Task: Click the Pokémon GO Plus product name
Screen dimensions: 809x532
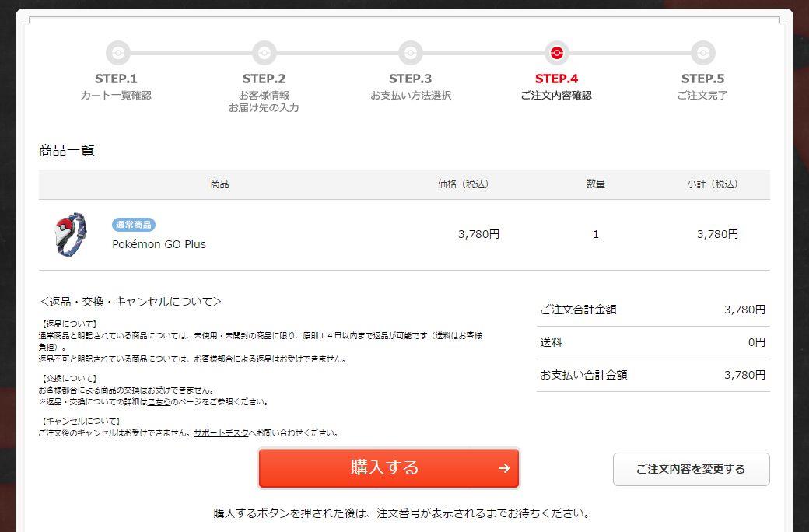Action: (x=159, y=244)
